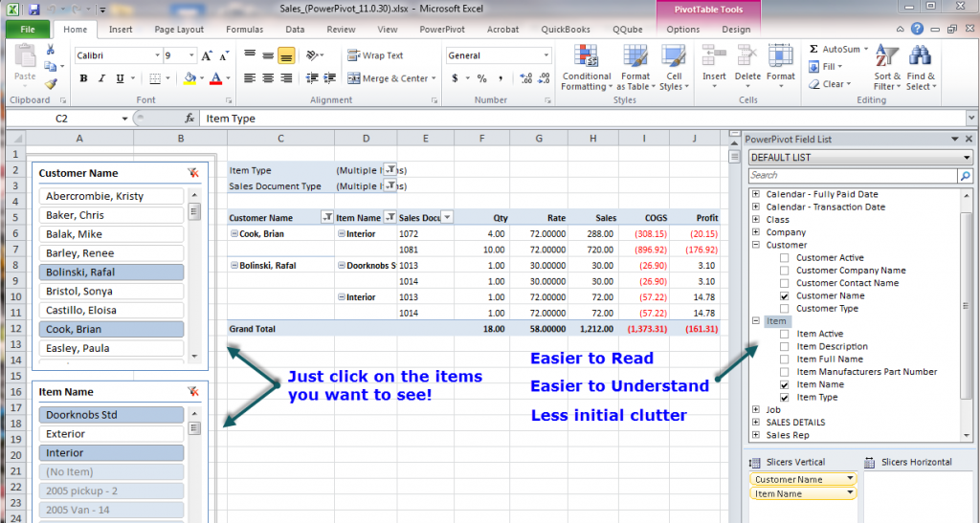Clear filter on Item Name slicer
Image resolution: width=980 pixels, height=523 pixels.
click(x=193, y=392)
